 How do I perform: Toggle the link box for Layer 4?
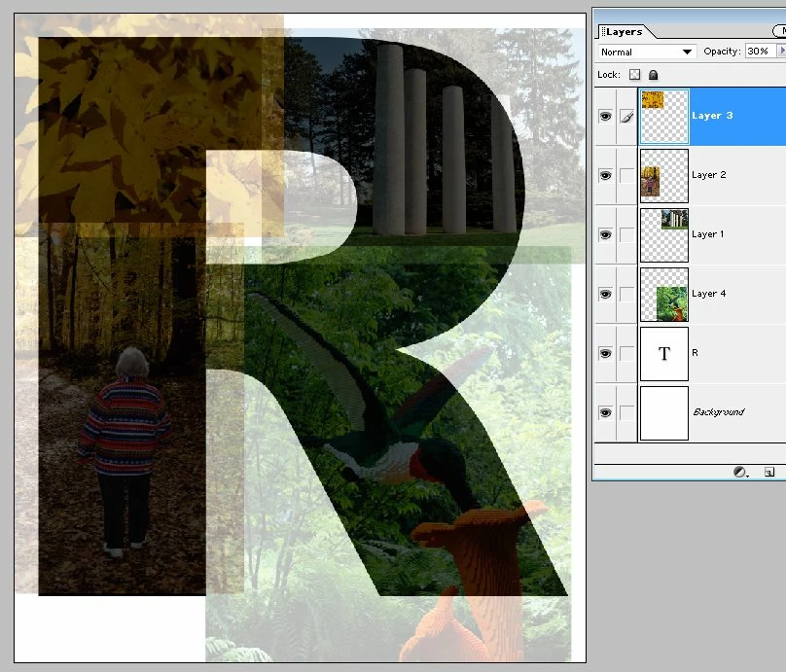click(x=626, y=294)
